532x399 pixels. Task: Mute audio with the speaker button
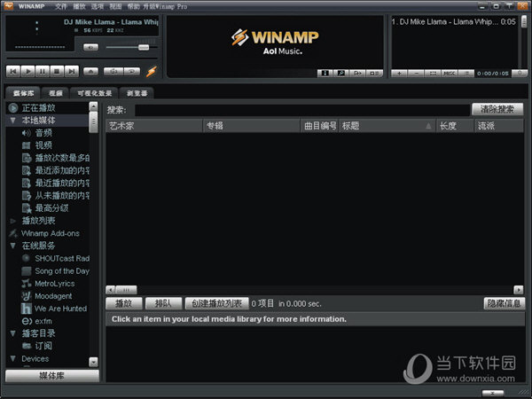click(x=90, y=47)
